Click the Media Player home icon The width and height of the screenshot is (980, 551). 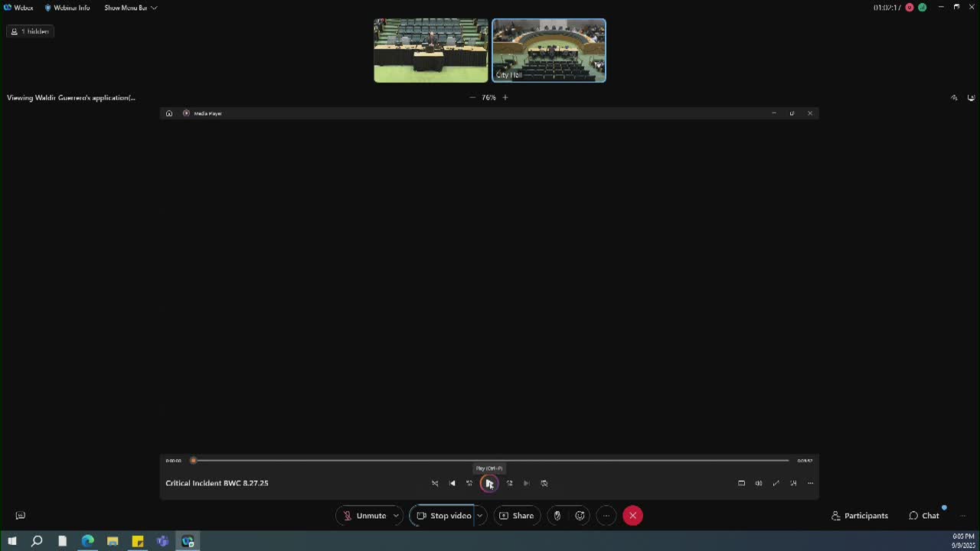point(169,113)
